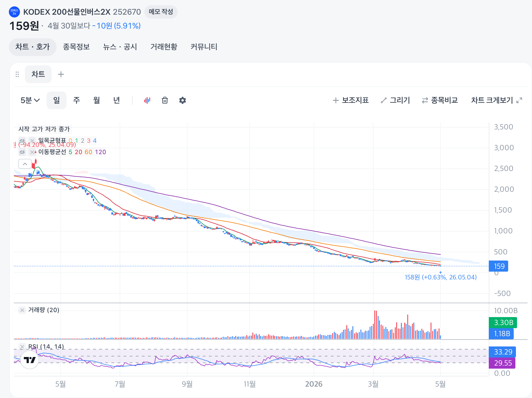532x398 pixels.
Task: Open the 뉴스·공시 tab
Action: 120,47
